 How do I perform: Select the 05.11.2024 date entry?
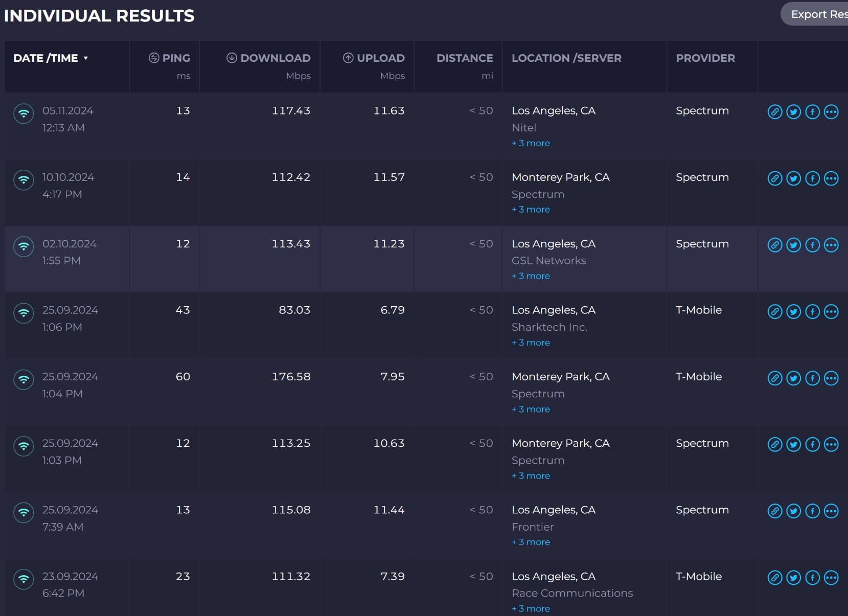pyautogui.click(x=68, y=111)
